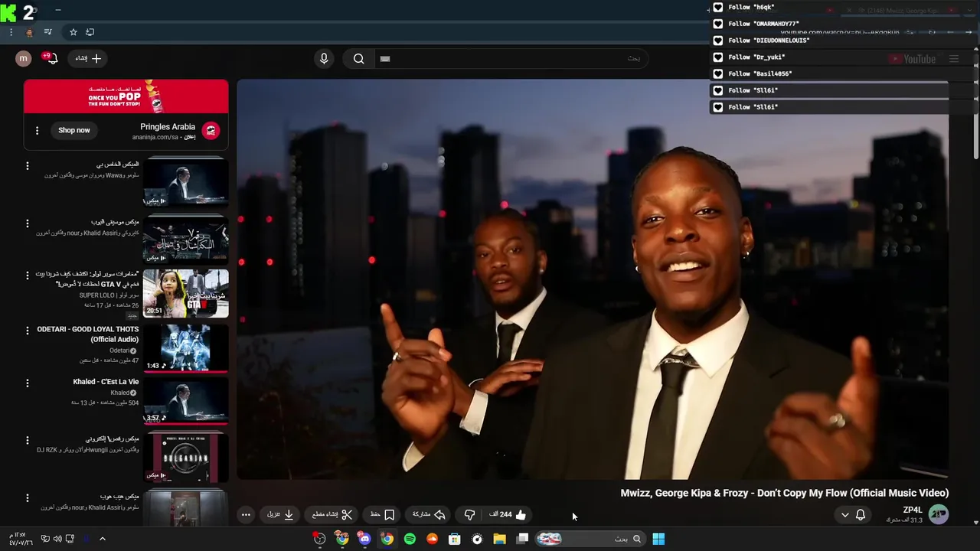
Task: Click the voice search microphone icon
Action: 324,59
